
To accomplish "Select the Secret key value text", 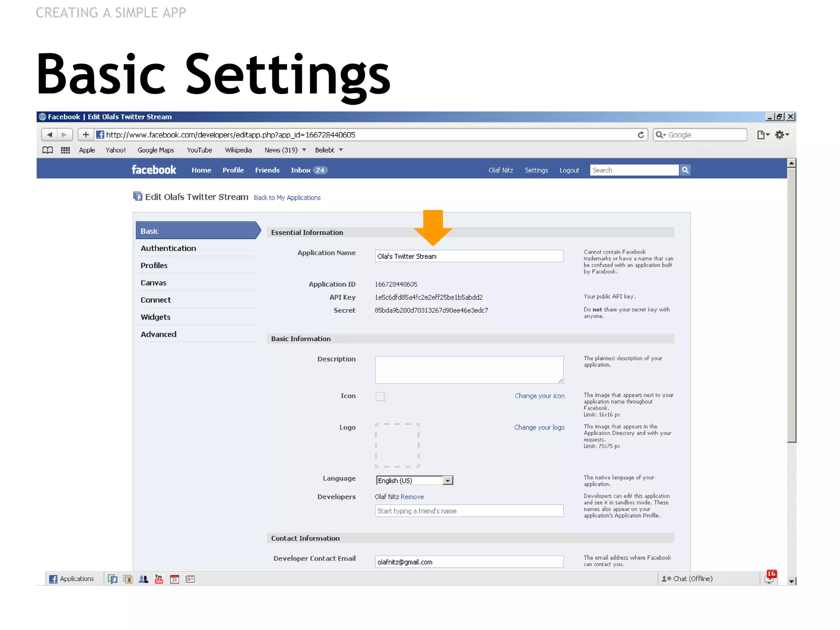I will [x=431, y=310].
